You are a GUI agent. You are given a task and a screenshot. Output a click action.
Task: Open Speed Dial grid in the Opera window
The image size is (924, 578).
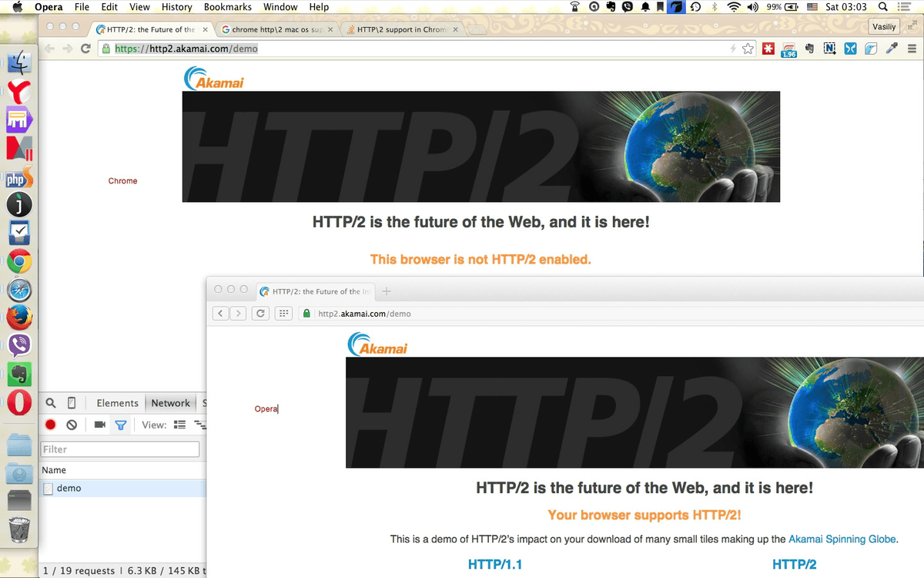click(283, 314)
